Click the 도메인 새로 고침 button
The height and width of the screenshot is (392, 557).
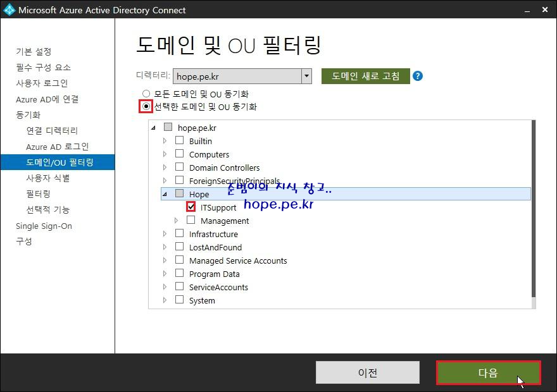[366, 76]
